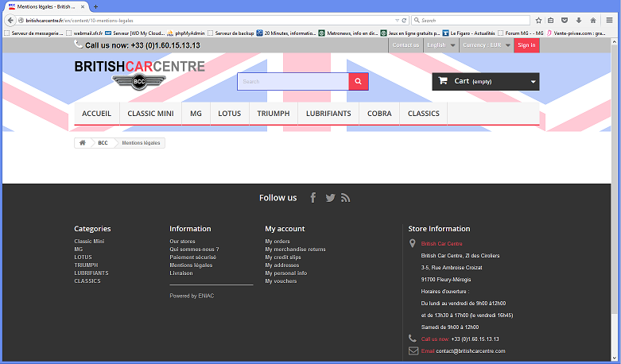Click the Firefox back arrow button

(x=10, y=20)
